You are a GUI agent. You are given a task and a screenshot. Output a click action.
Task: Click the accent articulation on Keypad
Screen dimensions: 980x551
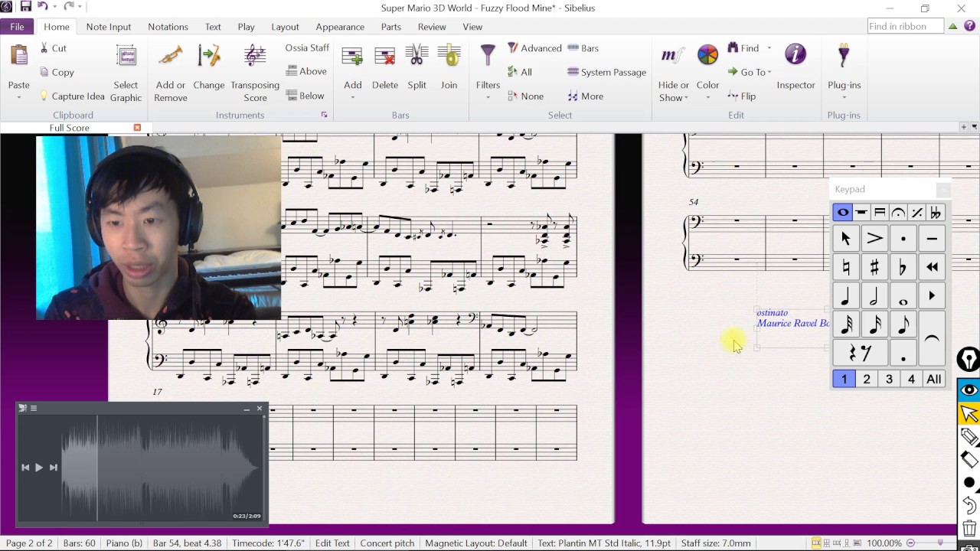(x=874, y=239)
